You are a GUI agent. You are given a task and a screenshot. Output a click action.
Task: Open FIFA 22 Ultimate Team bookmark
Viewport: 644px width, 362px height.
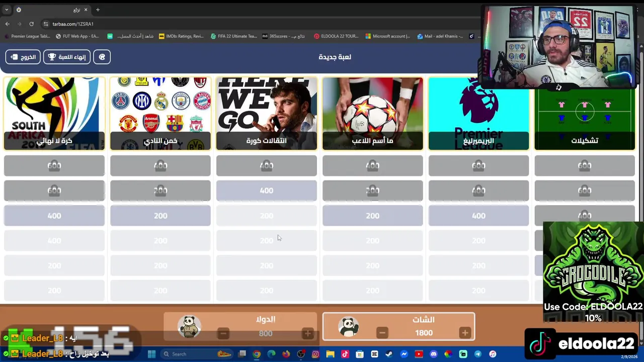pos(234,36)
